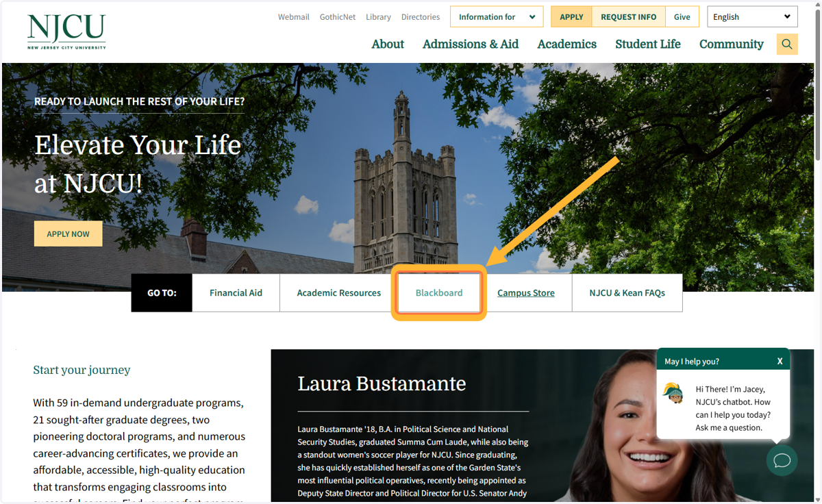The height and width of the screenshot is (504, 822).
Task: Click the Laura Bustamante heading
Action: click(382, 383)
